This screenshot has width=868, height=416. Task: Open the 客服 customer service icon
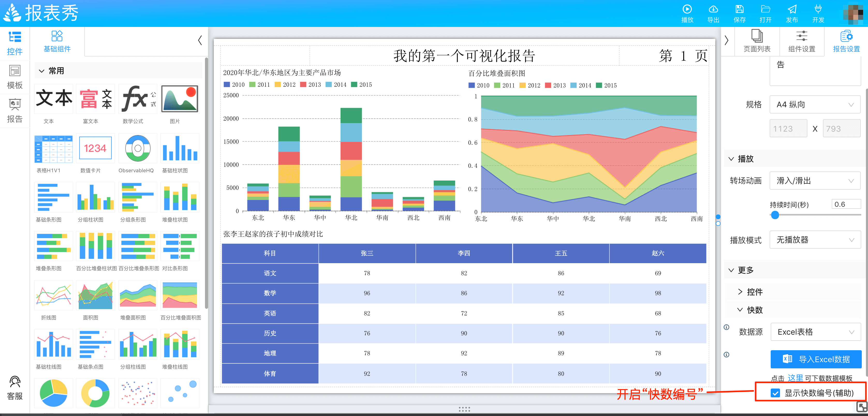tap(14, 388)
